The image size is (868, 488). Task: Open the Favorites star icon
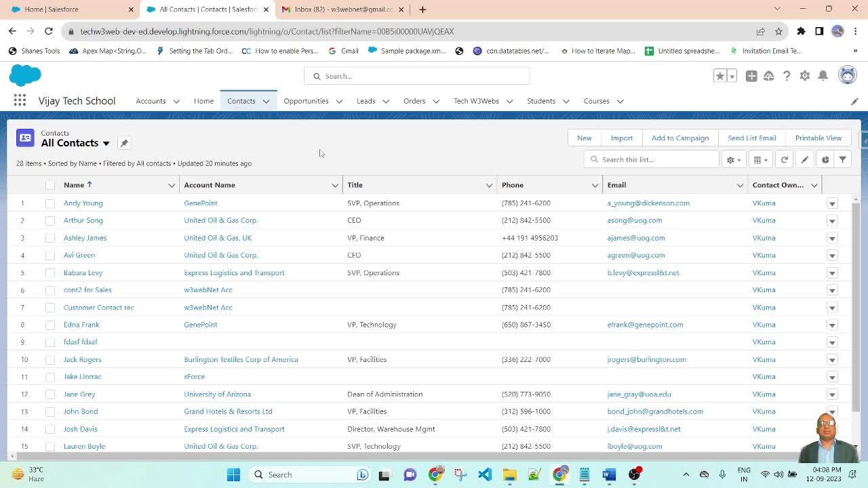720,76
